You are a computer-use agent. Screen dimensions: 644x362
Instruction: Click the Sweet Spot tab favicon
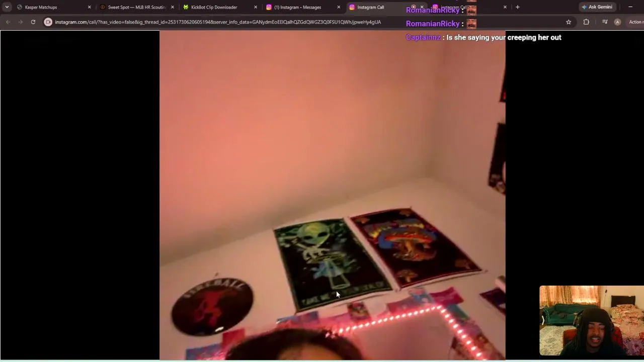click(x=103, y=7)
